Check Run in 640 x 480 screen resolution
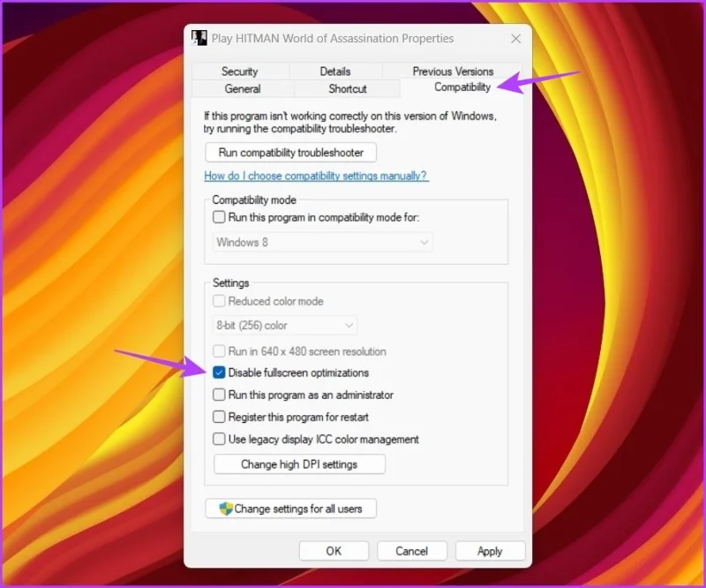706x588 pixels. [219, 351]
